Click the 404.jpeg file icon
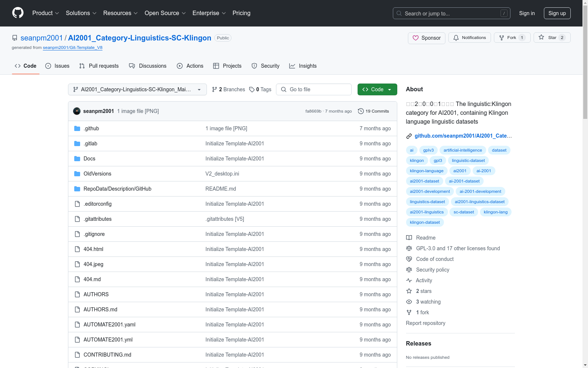 pos(77,264)
